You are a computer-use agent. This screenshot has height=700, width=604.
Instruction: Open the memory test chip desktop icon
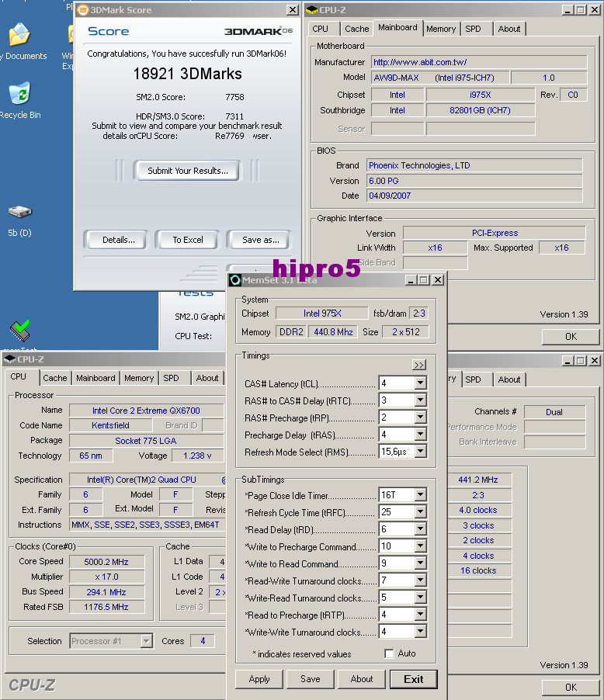coord(19,331)
